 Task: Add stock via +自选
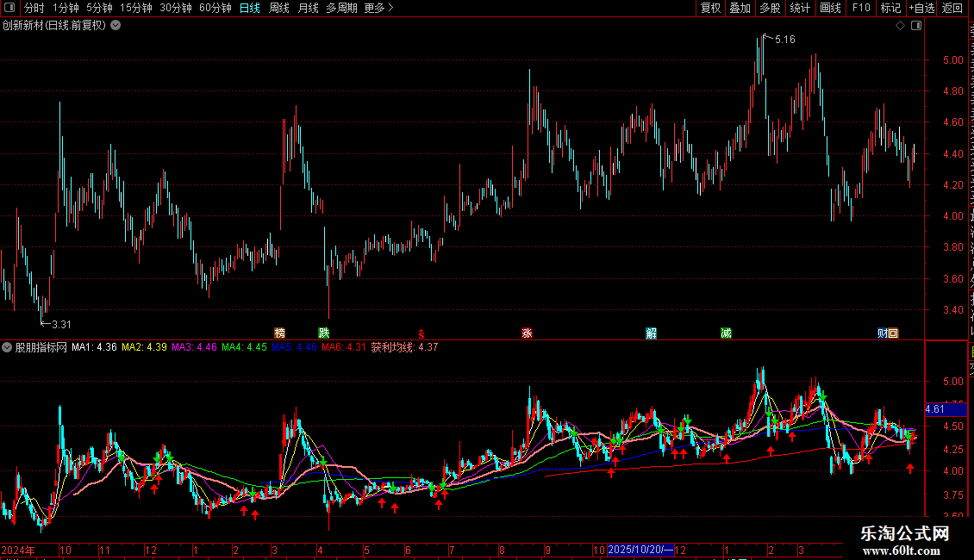click(921, 8)
